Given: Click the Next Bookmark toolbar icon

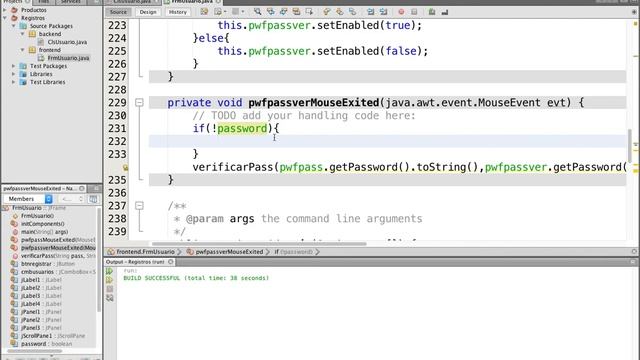Looking at the screenshot, I should 340,12.
